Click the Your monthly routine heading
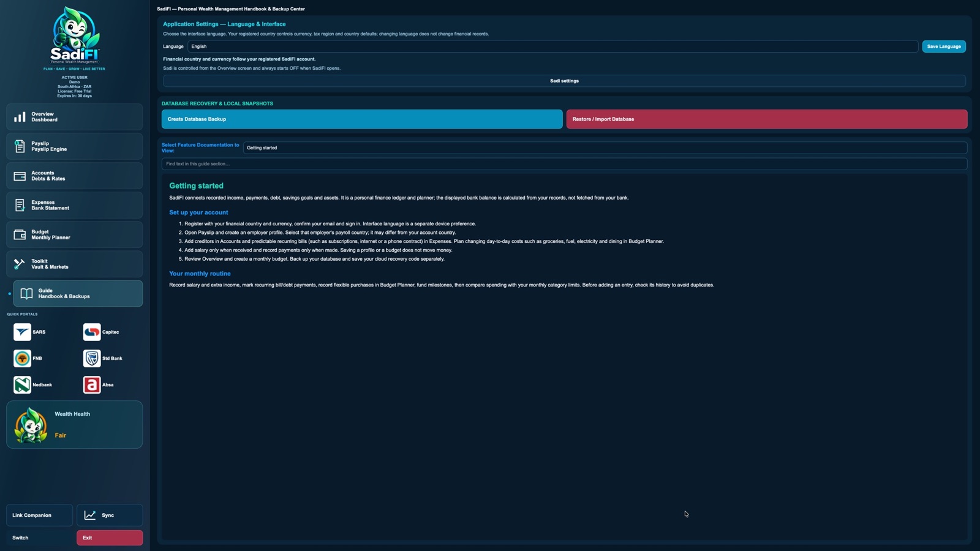The width and height of the screenshot is (980, 551). (200, 274)
